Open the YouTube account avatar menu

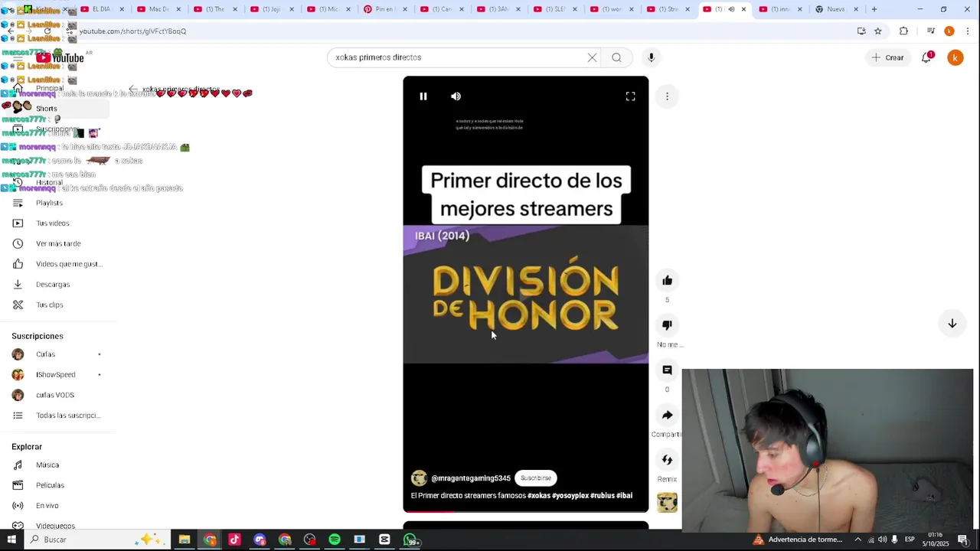coord(955,57)
